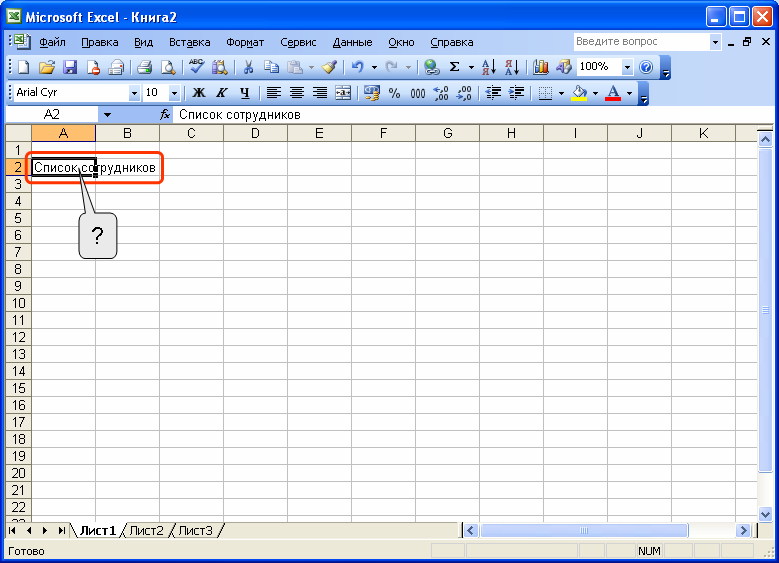Open the Font Color palette dropdown arrow

click(x=629, y=93)
